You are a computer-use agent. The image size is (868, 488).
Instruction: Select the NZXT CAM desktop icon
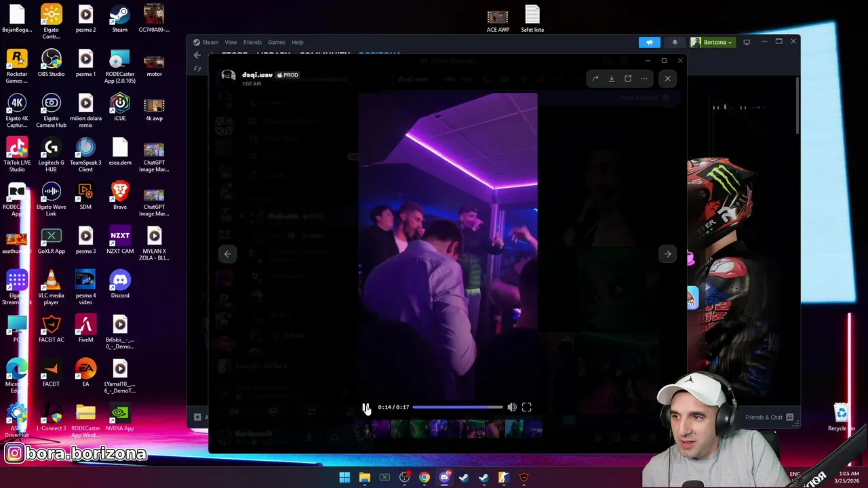click(x=120, y=240)
